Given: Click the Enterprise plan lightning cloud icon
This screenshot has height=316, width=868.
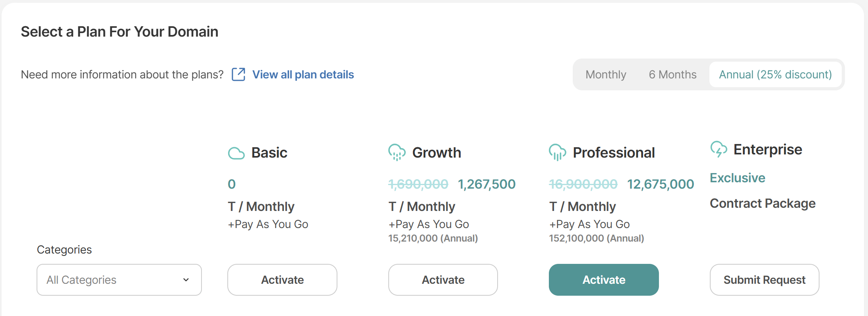Looking at the screenshot, I should pos(719,149).
